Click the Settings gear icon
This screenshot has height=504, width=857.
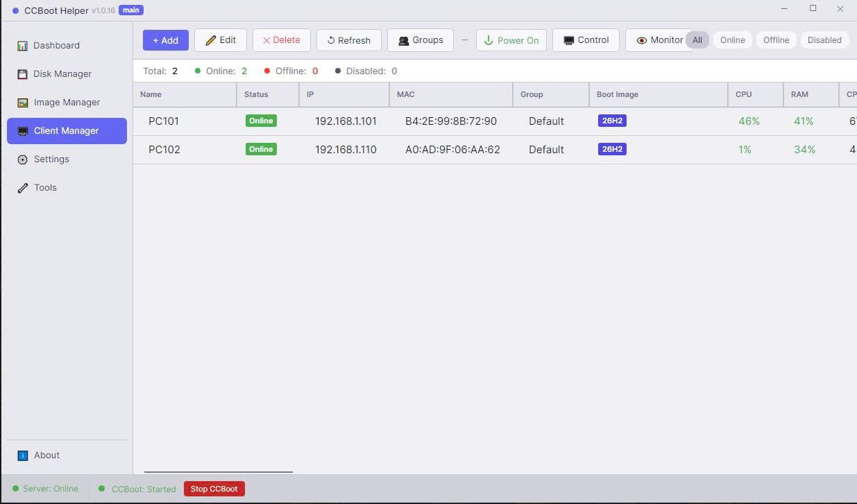[22, 159]
